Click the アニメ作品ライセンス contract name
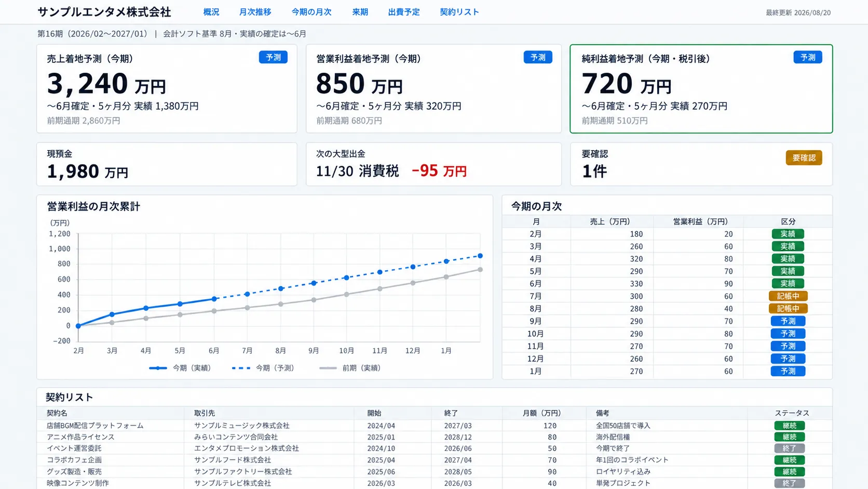Image resolution: width=868 pixels, height=489 pixels. point(80,437)
